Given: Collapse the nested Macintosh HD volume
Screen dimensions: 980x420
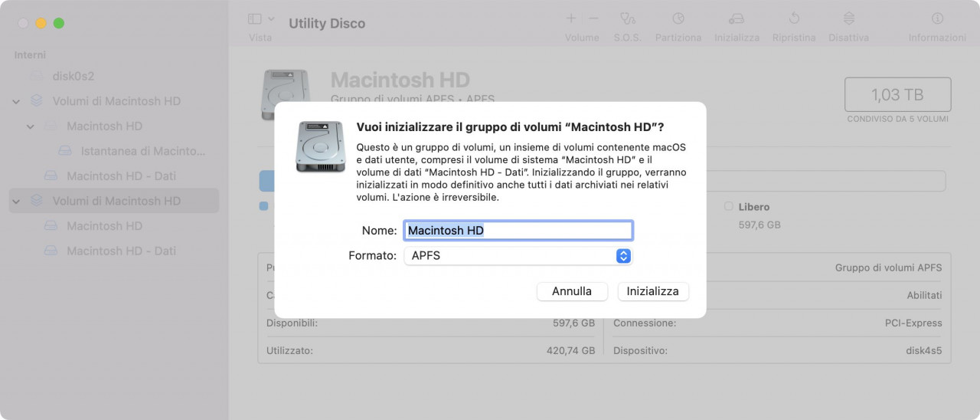Looking at the screenshot, I should pos(31,126).
